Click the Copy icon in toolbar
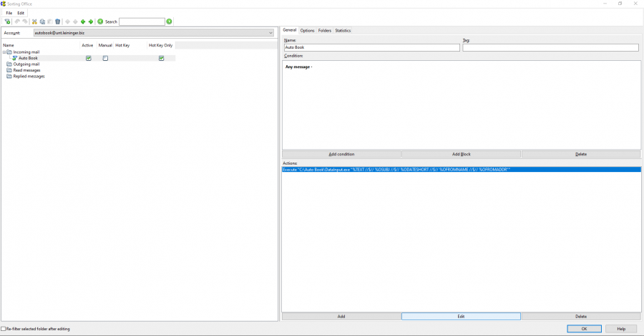Viewport: 644px width, 336px height. tap(42, 21)
